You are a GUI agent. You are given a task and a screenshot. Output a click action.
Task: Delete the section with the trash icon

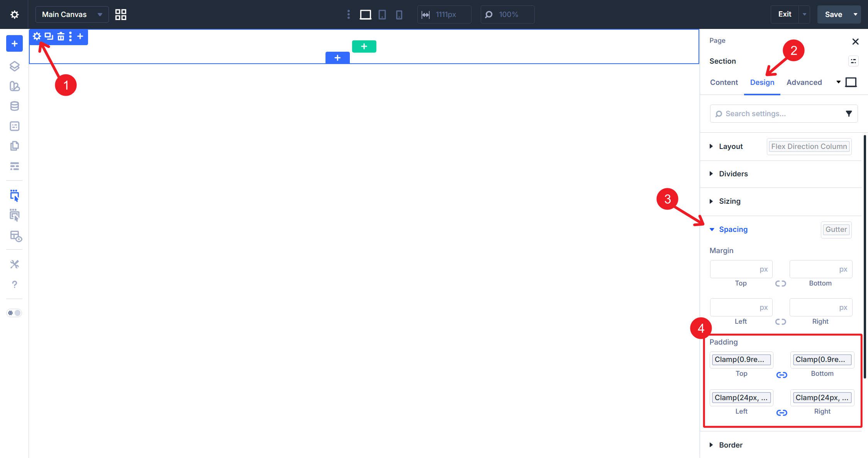60,36
